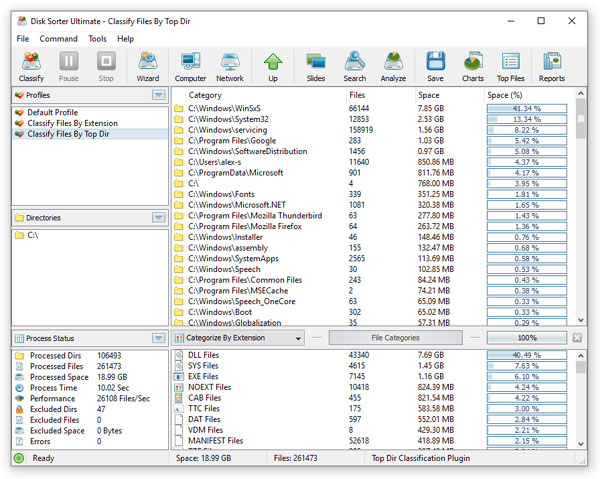This screenshot has width=600, height=479.
Task: Click the Pause toolbar icon
Action: tap(68, 67)
